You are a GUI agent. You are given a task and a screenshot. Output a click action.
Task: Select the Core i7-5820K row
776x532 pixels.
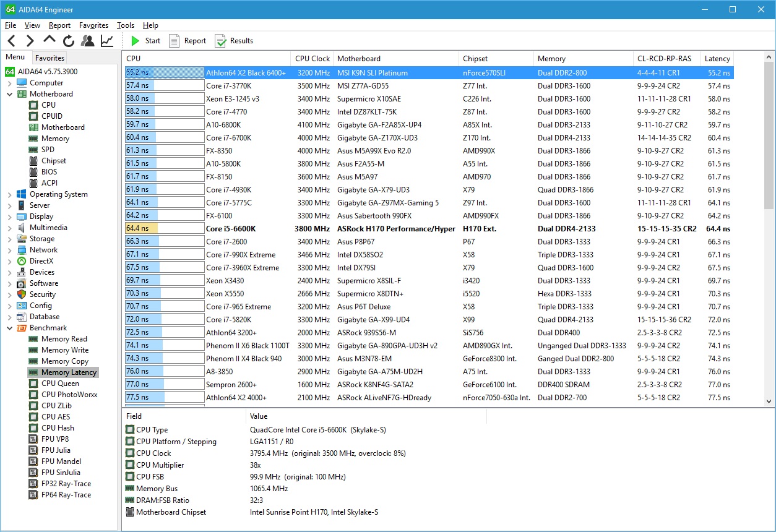point(428,320)
